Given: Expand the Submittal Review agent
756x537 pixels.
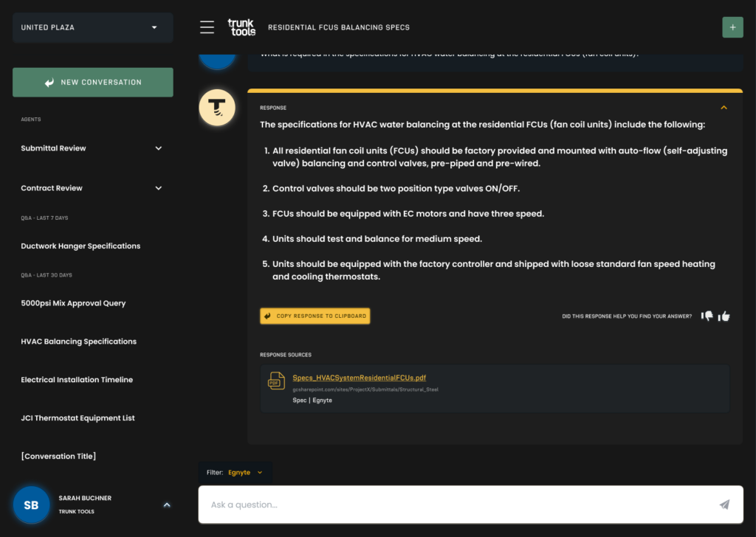Looking at the screenshot, I should pos(158,148).
